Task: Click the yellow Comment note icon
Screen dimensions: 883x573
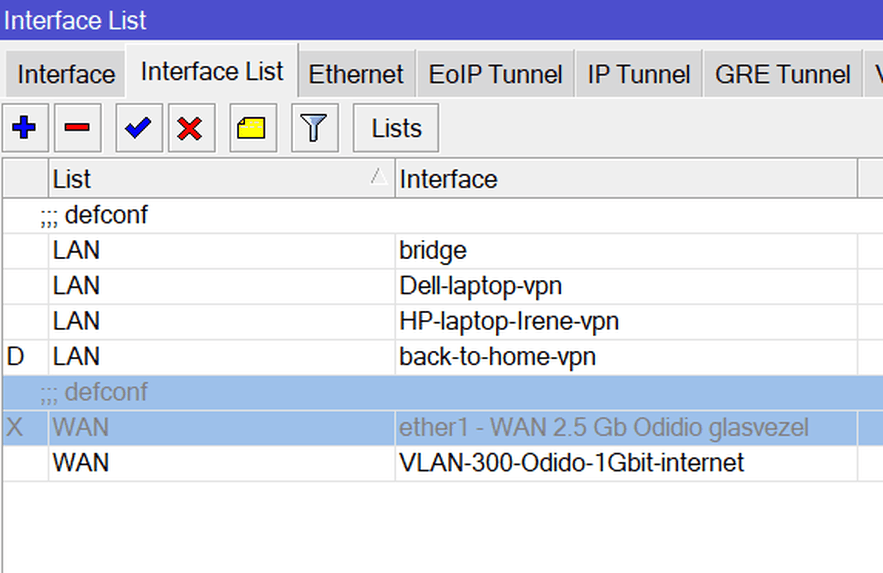Action: click(x=253, y=128)
